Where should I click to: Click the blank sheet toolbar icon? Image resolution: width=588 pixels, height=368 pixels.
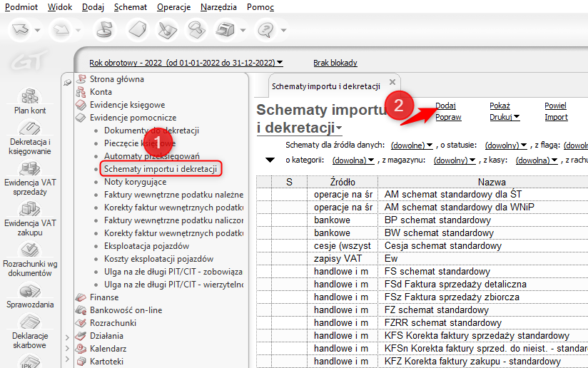coord(137,30)
